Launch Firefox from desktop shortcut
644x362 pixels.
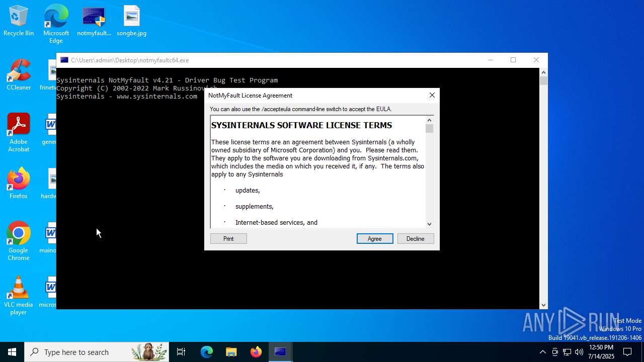(x=19, y=184)
